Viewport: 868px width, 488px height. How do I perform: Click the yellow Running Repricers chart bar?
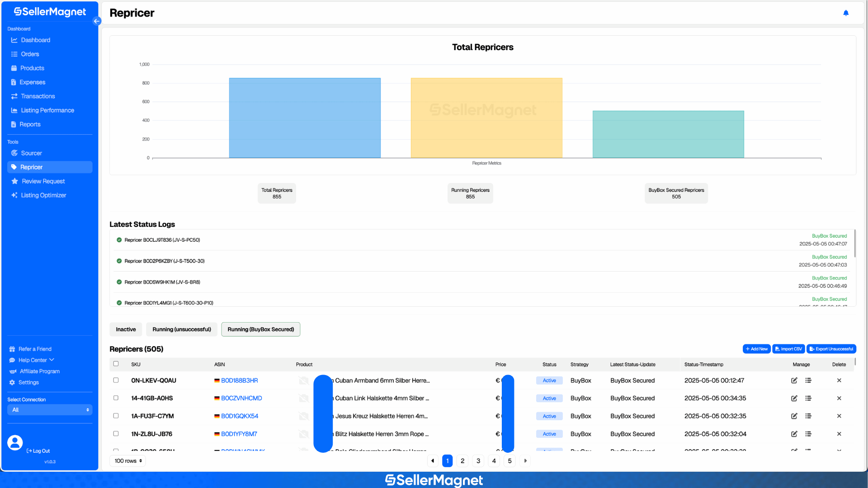point(486,118)
